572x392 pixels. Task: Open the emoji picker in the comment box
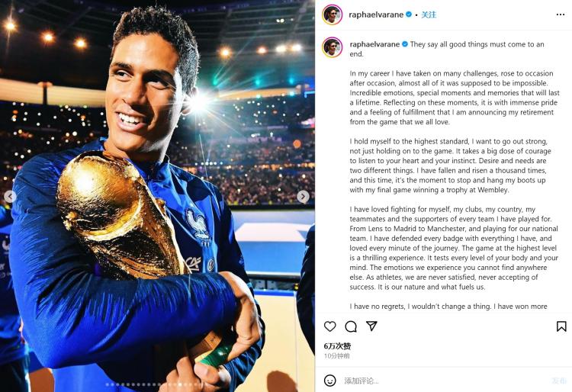click(x=330, y=381)
